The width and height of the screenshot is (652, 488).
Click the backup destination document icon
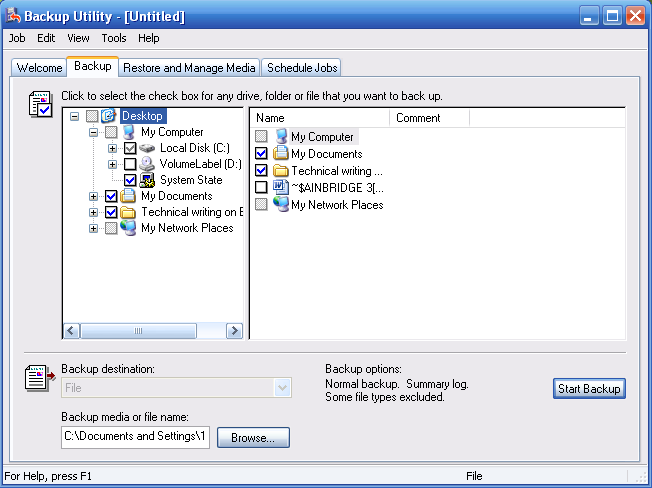(40, 378)
